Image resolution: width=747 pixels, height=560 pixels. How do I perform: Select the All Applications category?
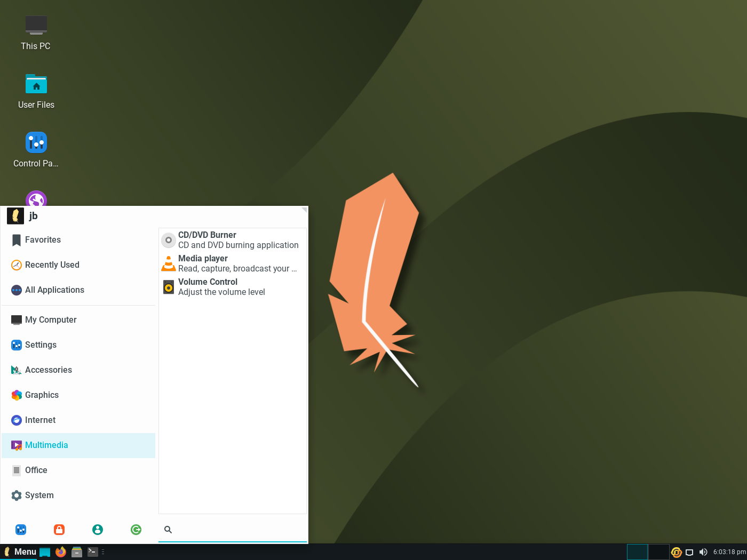point(78,290)
